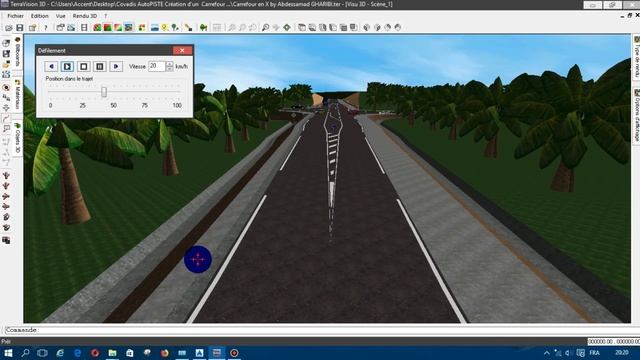
Task: Click the curve path icon in left toolbar
Action: click(6, 119)
